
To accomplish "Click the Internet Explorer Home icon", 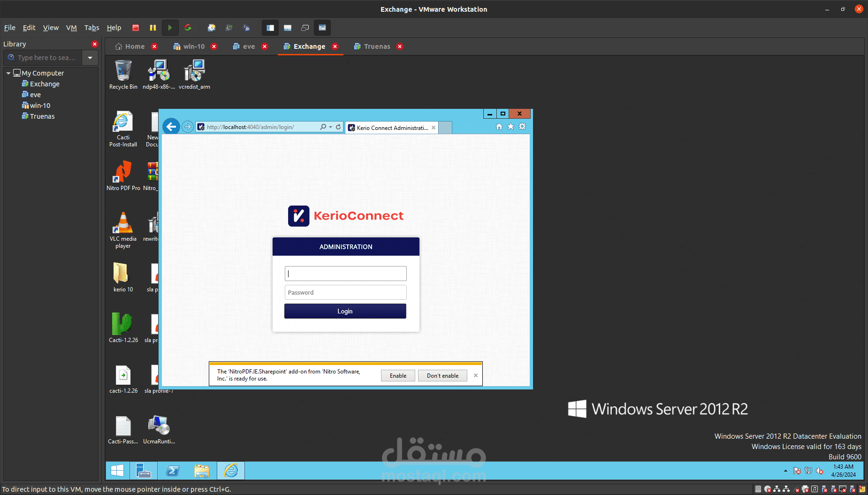I will pyautogui.click(x=499, y=127).
